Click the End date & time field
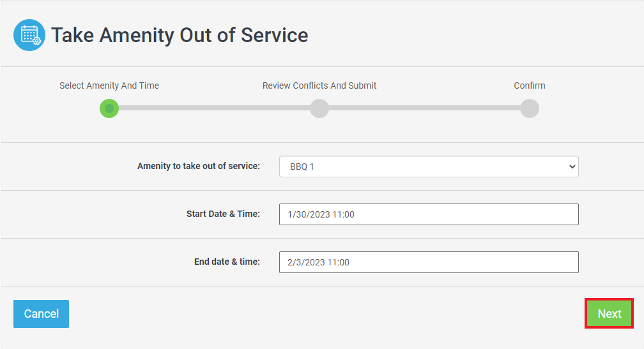The width and height of the screenshot is (644, 349). pyautogui.click(x=429, y=262)
